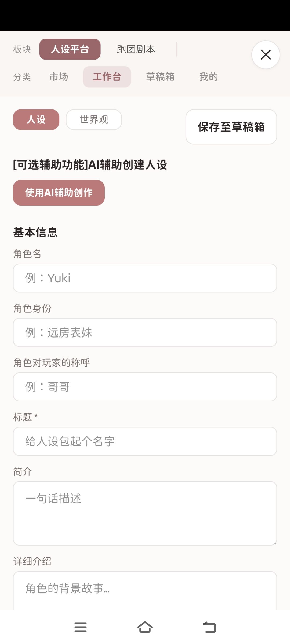Go to the 我的 tab
The image size is (290, 644).
coord(208,77)
